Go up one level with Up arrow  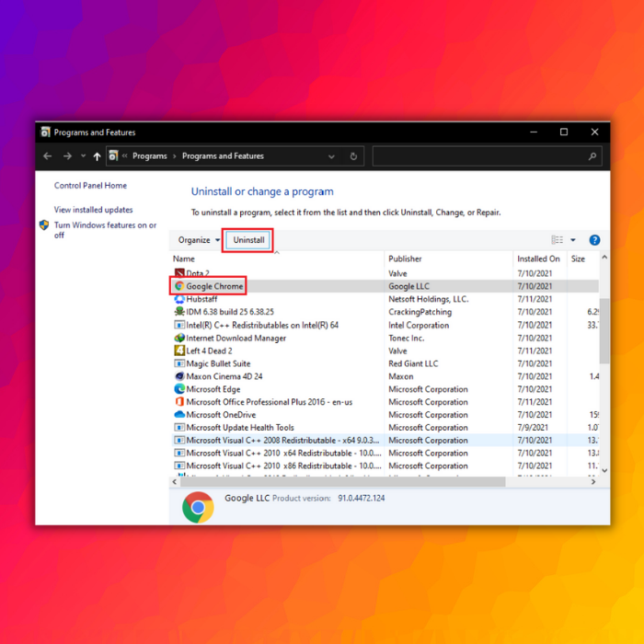pos(97,156)
